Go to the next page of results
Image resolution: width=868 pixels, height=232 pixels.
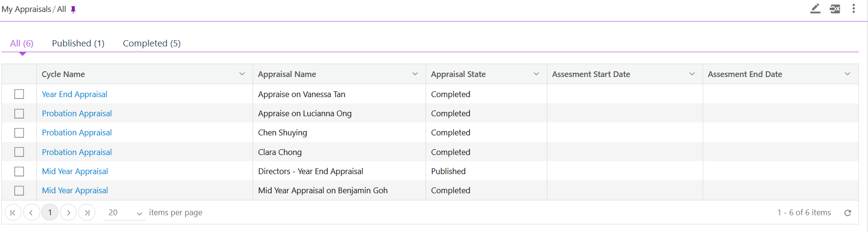click(69, 212)
